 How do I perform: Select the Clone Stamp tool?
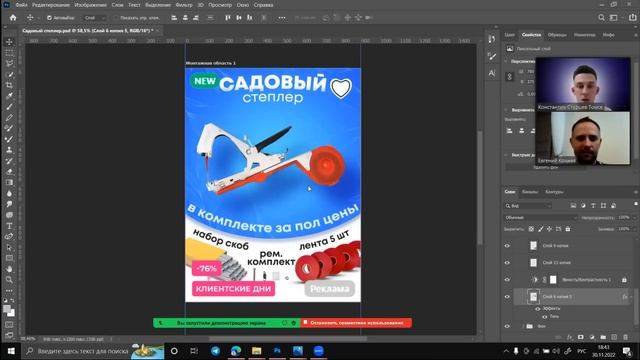pos(9,150)
